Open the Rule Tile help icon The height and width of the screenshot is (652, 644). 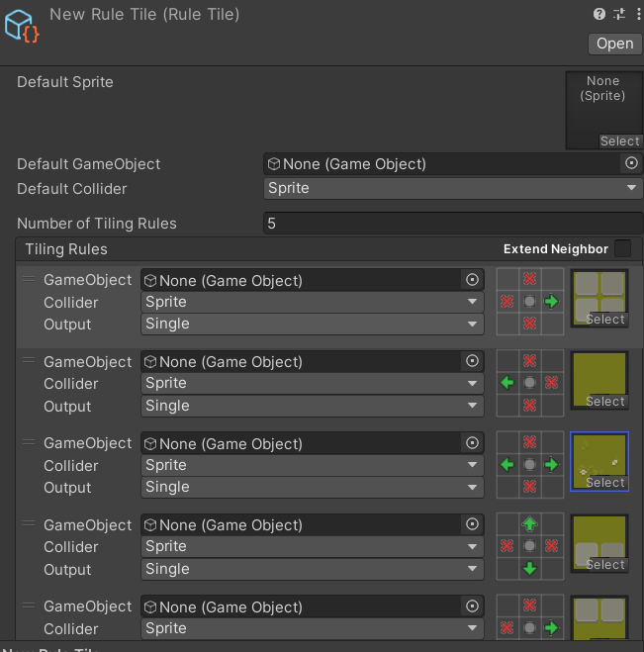coord(599,14)
